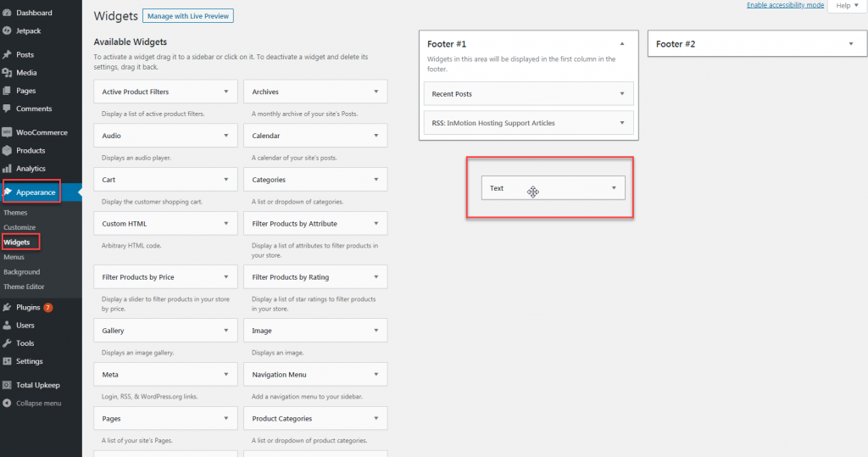This screenshot has width=868, height=457.
Task: Click the Enable accessibility mode link
Action: tap(785, 5)
